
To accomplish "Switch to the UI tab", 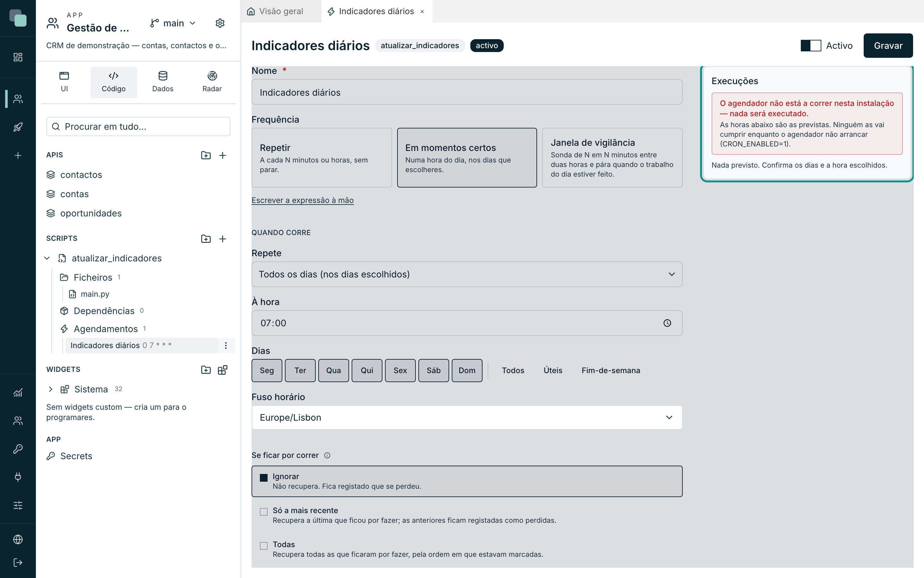I will [64, 82].
